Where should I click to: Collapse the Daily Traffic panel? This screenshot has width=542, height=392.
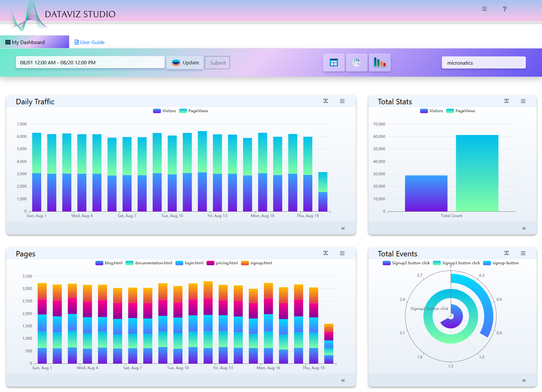pyautogui.click(x=343, y=228)
